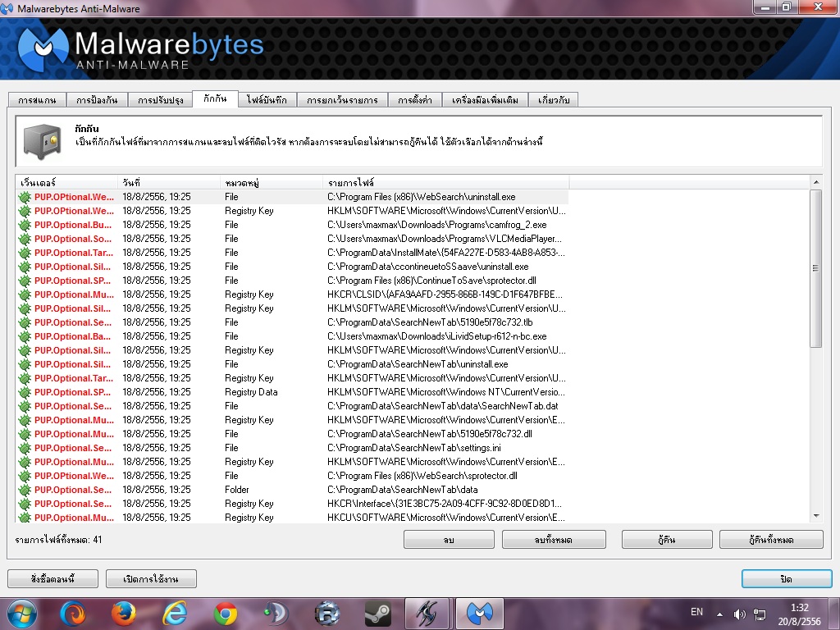Image resolution: width=840 pixels, height=630 pixels.
Task: Click the bug icon of the SearchNewTab\uninstall.exe row
Action: coord(24,364)
